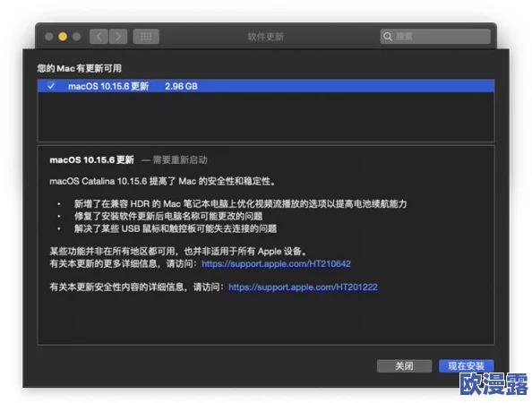Open the show-all grid icon
The image size is (532, 403).
tap(146, 37)
